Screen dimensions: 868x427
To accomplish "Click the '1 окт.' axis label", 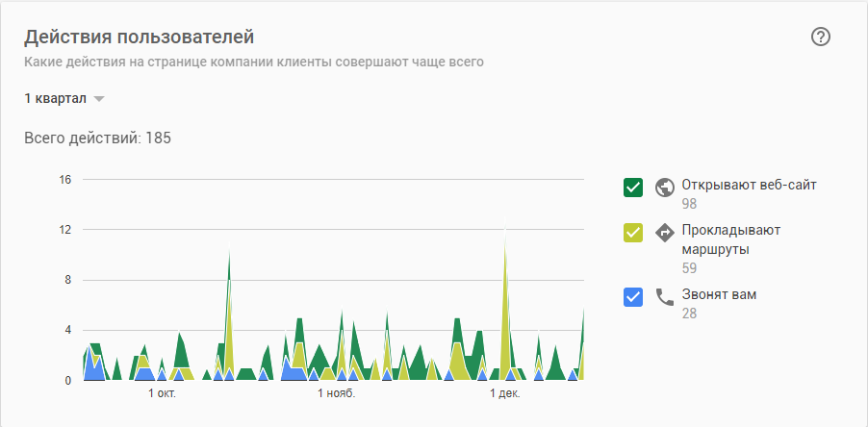I will pyautogui.click(x=162, y=393).
